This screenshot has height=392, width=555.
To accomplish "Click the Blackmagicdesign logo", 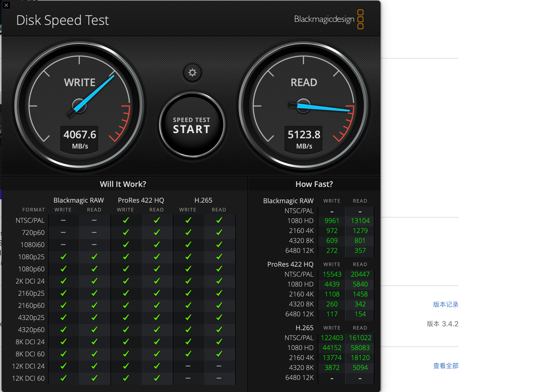I will tap(329, 19).
